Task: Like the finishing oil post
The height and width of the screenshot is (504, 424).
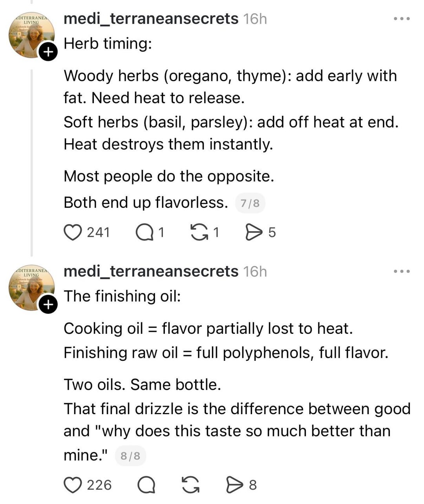Action: [73, 485]
